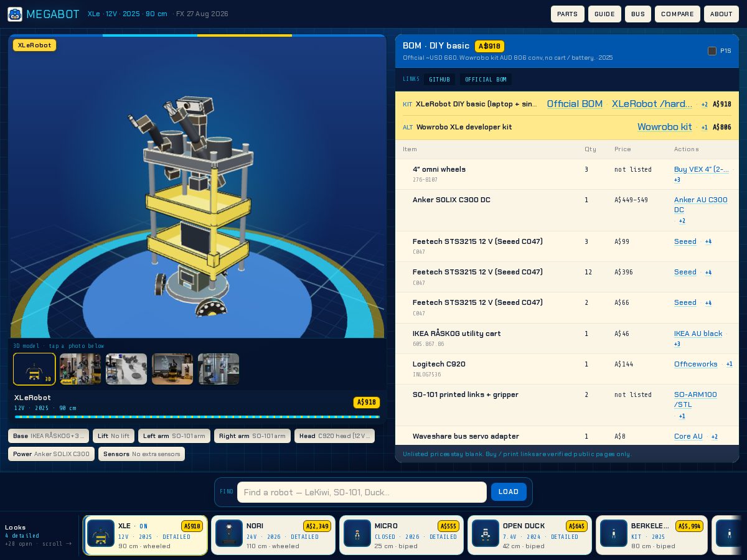The image size is (747, 560).
Task: Click the striped progress bar under XLeRobot
Action: [197, 417]
